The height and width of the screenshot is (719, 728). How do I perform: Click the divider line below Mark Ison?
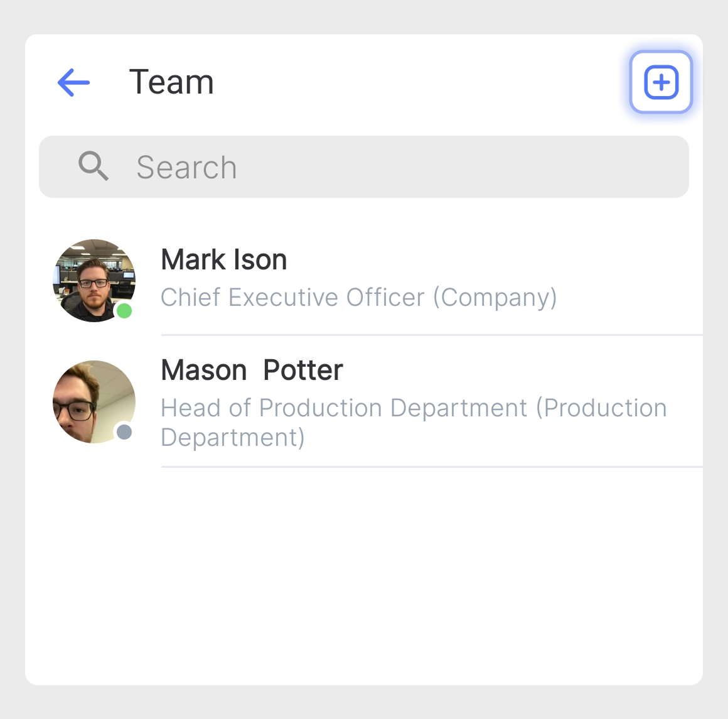pos(431,335)
